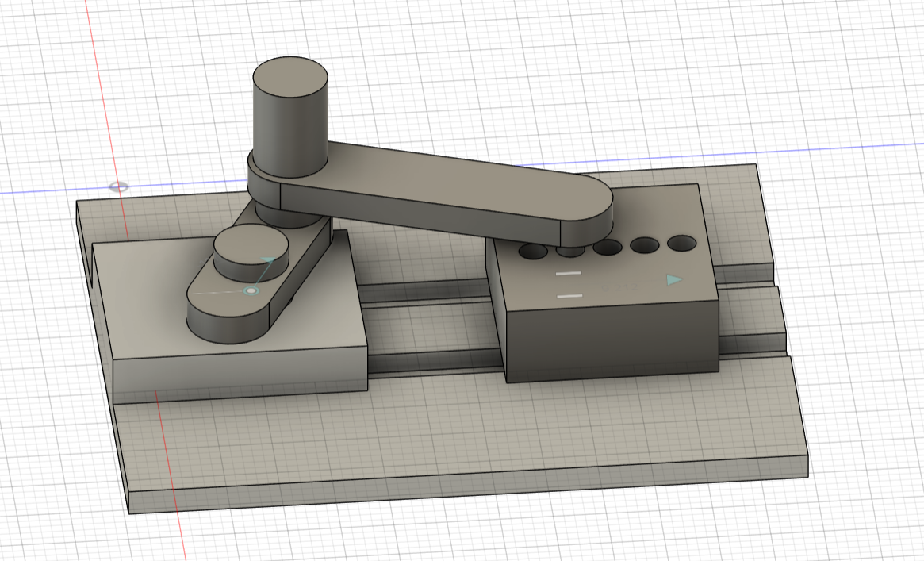Click the origin point marker on the grid
This screenshot has height=561, width=924.
point(118,187)
